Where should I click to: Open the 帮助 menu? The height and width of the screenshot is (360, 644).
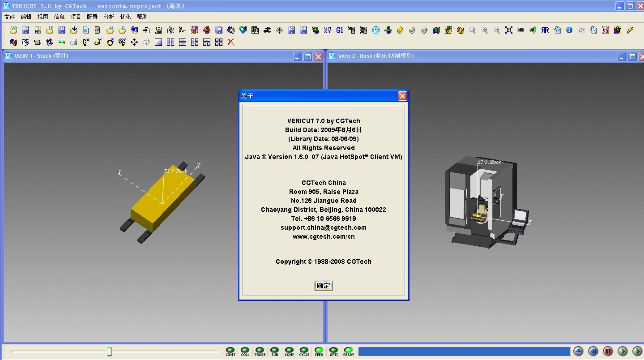(x=142, y=17)
